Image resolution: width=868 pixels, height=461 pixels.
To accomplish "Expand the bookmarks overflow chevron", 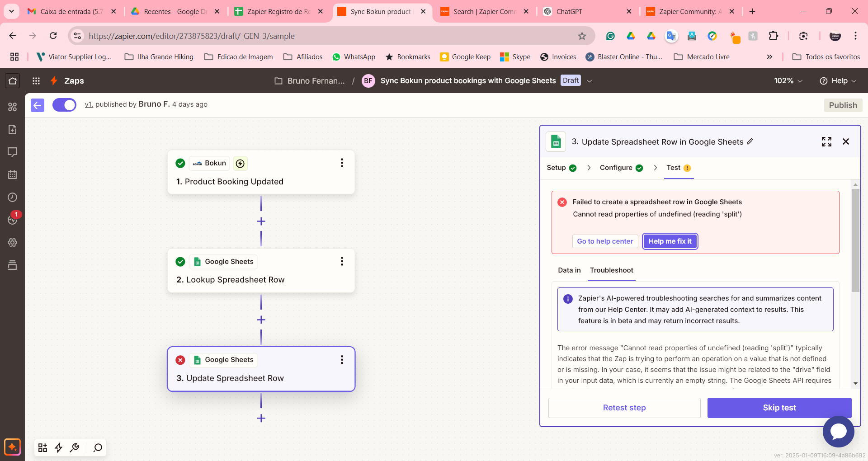I will 769,57.
